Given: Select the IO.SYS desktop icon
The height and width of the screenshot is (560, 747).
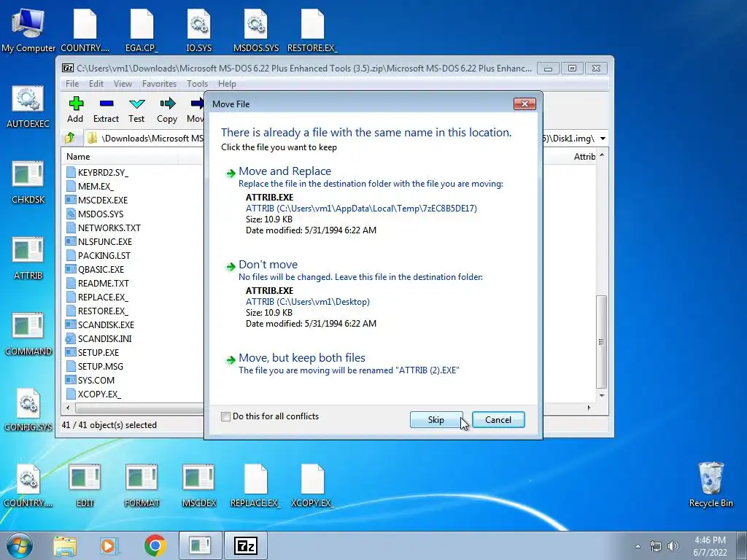Looking at the screenshot, I should tap(199, 29).
